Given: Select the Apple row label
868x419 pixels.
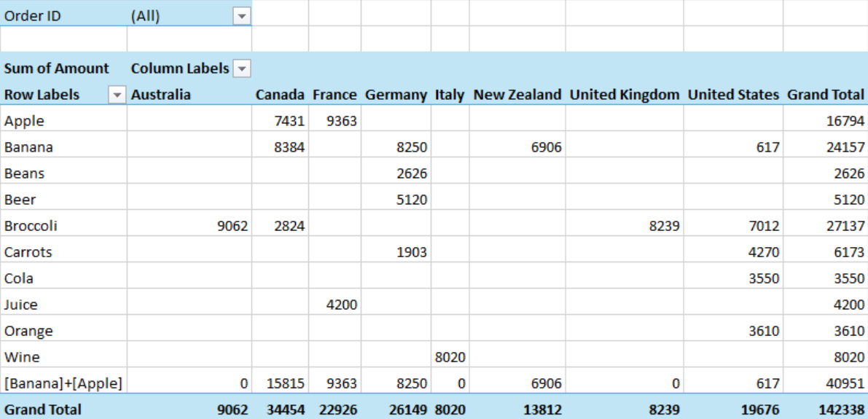Looking at the screenshot, I should click(24, 121).
